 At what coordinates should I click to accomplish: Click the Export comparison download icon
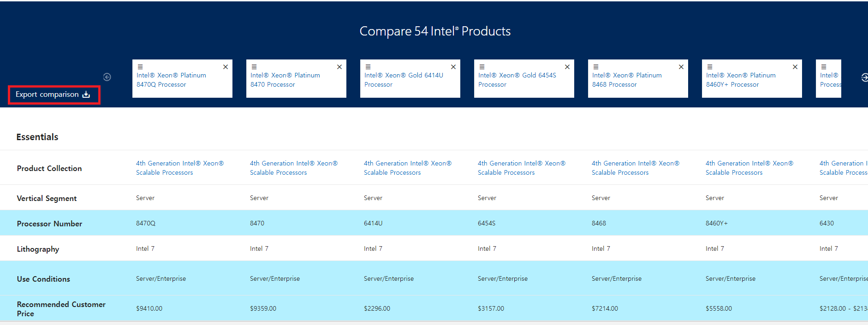[x=86, y=95]
